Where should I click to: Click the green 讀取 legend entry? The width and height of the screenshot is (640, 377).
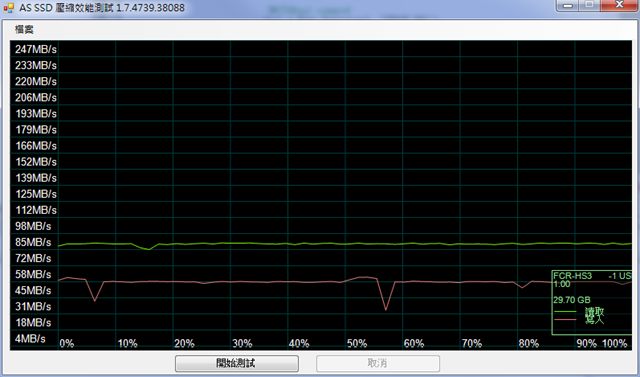[x=595, y=311]
